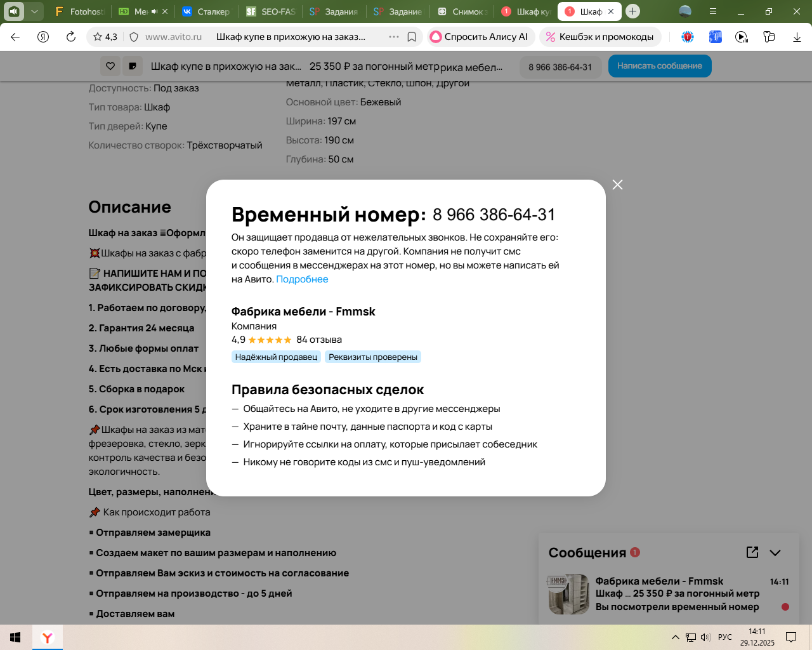Open the browser main menu (hamburger)
The image size is (812, 650).
coord(713,11)
